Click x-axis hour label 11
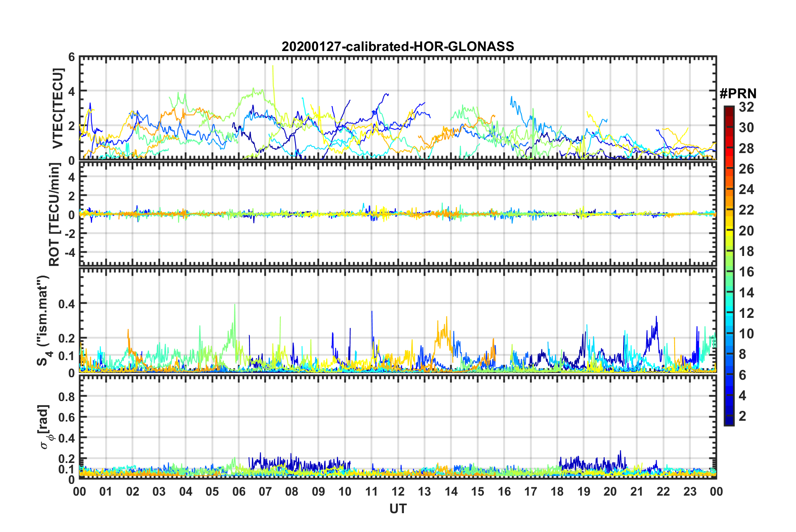The width and height of the screenshot is (796, 532). [372, 491]
